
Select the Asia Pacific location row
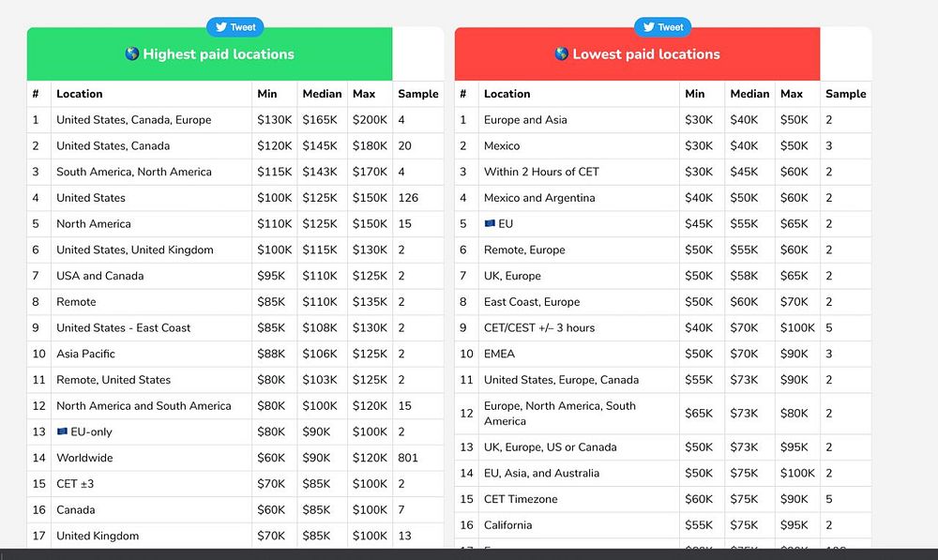click(235, 354)
